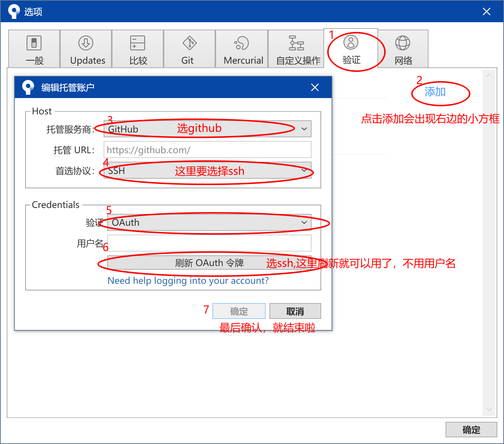Open the 验证 OAuth dropdown
The height and width of the screenshot is (444, 504).
pos(209,222)
